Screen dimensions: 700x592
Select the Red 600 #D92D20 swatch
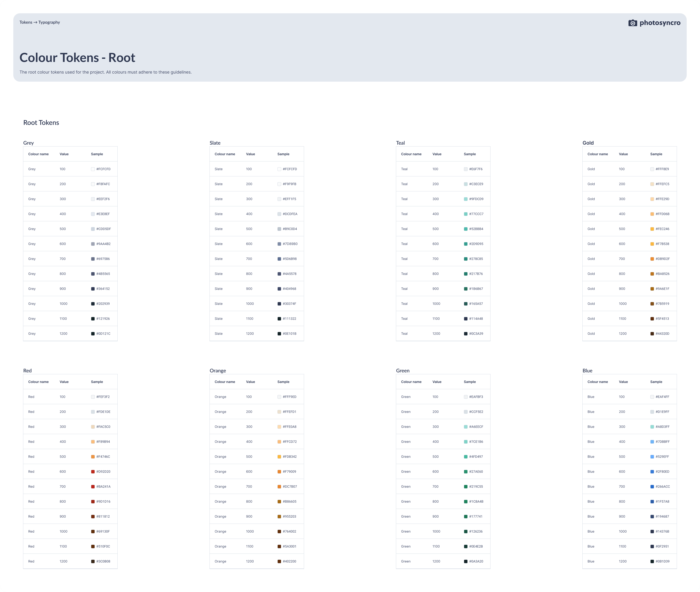tap(93, 472)
